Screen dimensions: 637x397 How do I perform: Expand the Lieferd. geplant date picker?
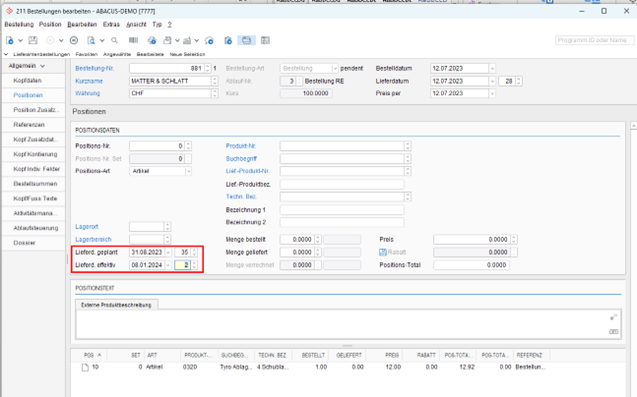click(168, 252)
